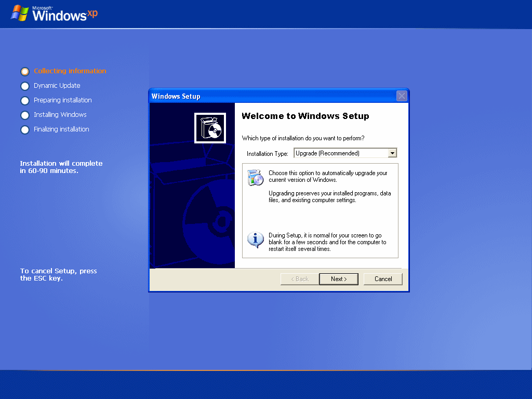This screenshot has height=399, width=532.
Task: Click the Cancel button
Action: 383,279
